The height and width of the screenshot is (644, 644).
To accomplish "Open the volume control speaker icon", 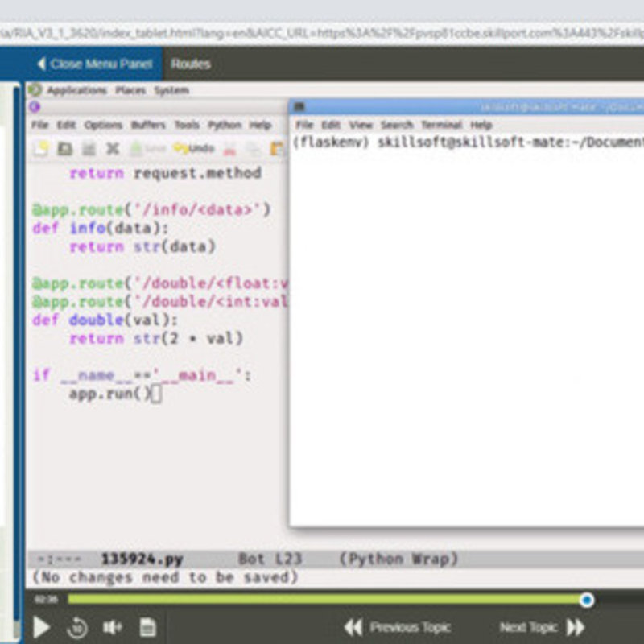I will 112,627.
